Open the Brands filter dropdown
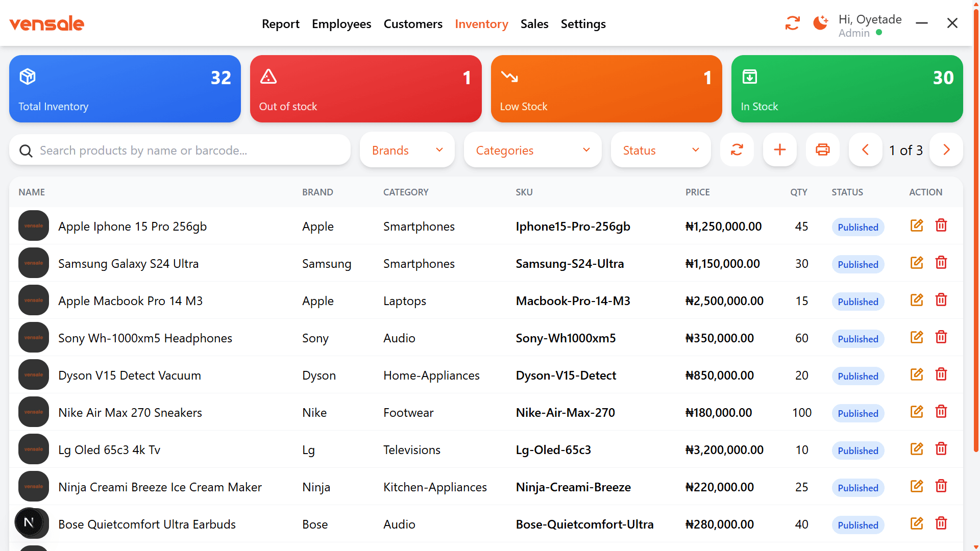This screenshot has width=980, height=551. pyautogui.click(x=407, y=150)
